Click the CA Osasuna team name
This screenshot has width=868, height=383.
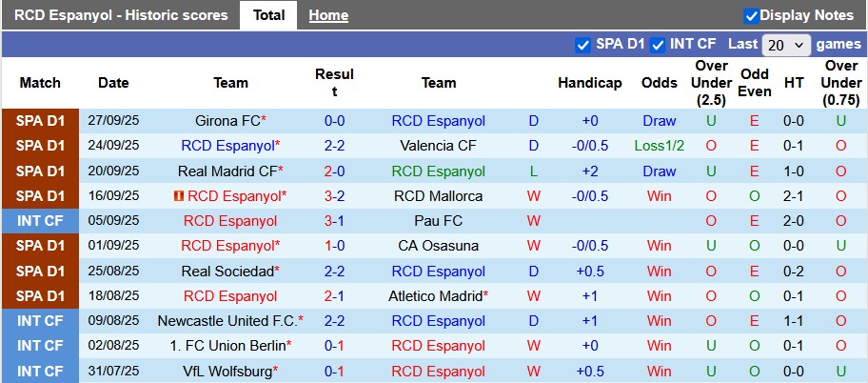438,246
